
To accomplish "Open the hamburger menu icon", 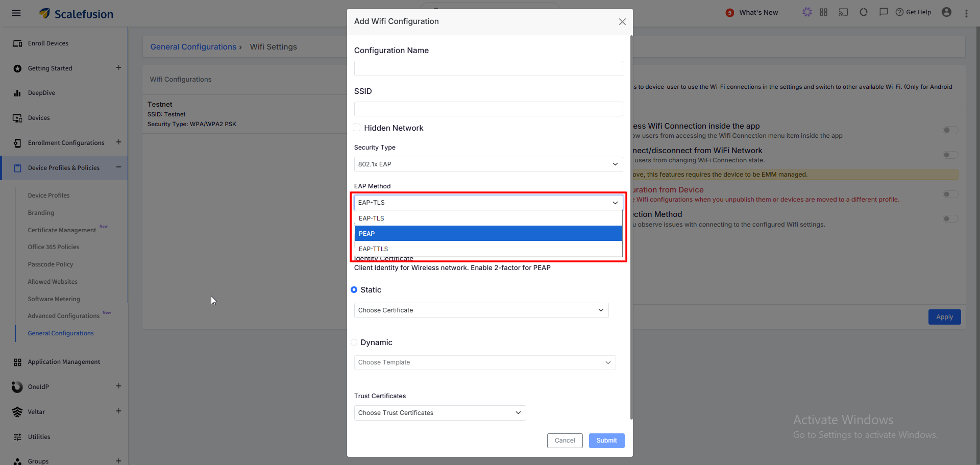I will 16,13.
